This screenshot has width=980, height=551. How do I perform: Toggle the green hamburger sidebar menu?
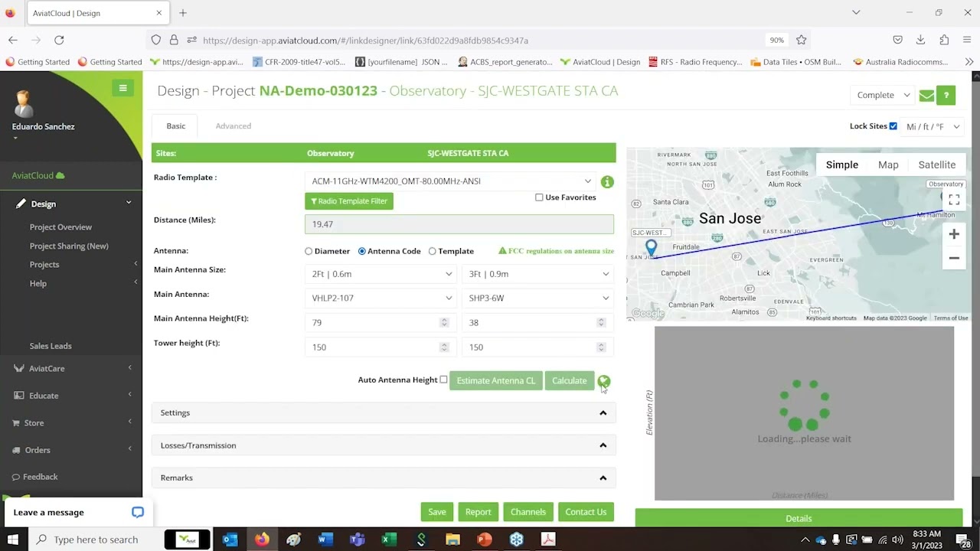point(122,88)
